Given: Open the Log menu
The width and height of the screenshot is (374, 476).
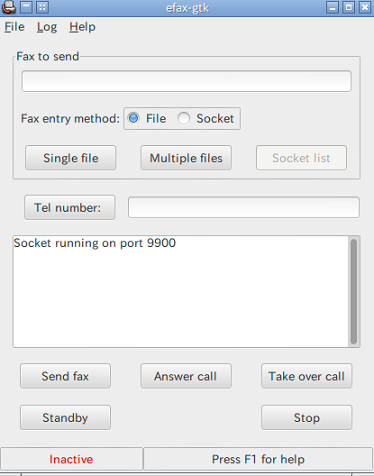Looking at the screenshot, I should coord(47,27).
